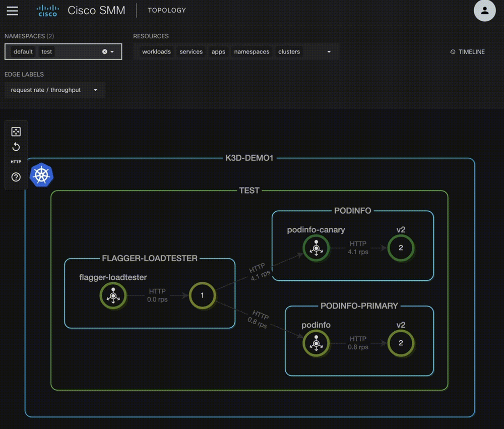This screenshot has height=429, width=504.
Task: Open the topology help question icon
Action: [x=16, y=177]
